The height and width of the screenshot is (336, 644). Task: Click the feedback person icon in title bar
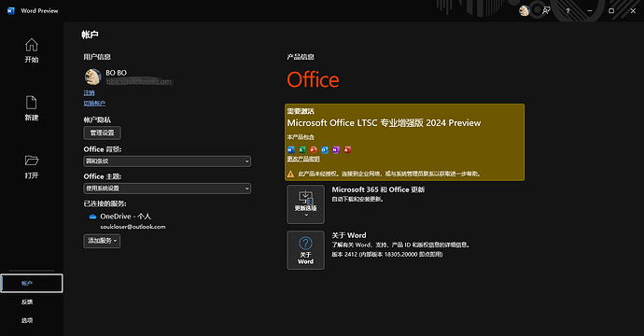pos(546,10)
